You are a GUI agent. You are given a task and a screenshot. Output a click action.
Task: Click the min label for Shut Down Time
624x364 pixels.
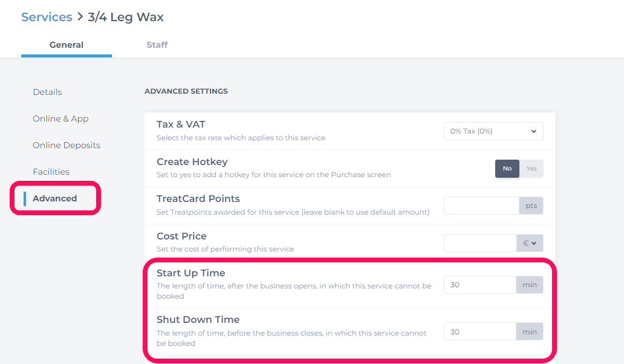530,332
